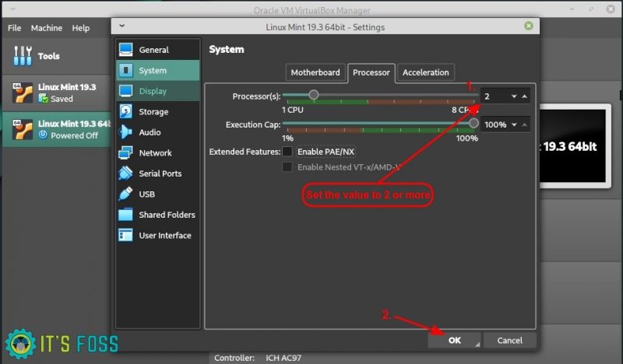Click the Processor(s) slider handle
The height and width of the screenshot is (364, 623).
point(314,95)
